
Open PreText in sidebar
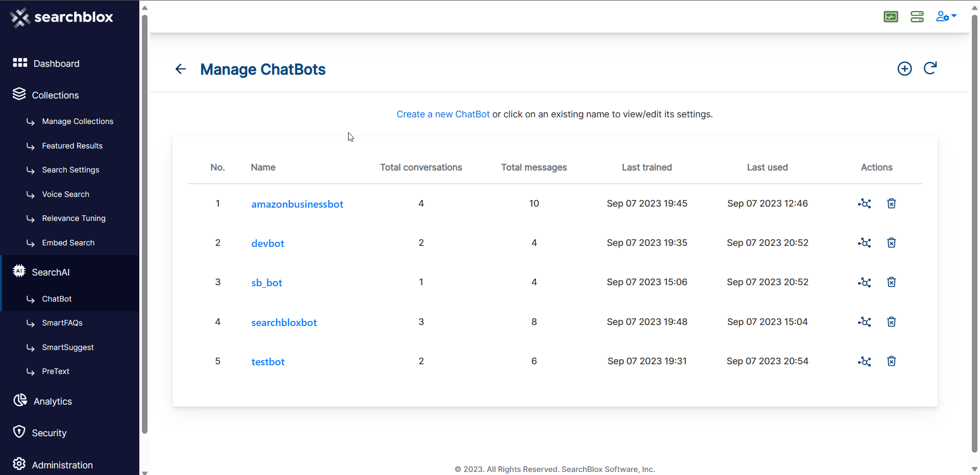pyautogui.click(x=56, y=371)
